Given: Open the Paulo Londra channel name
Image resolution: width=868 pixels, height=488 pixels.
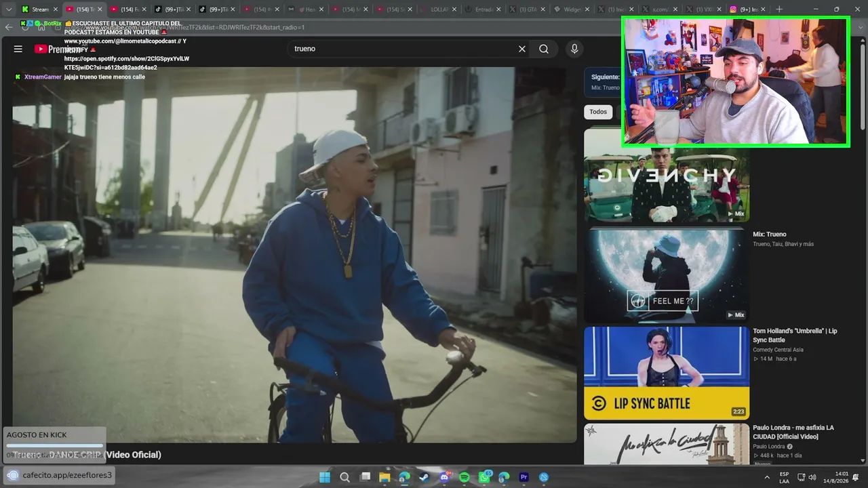Looking at the screenshot, I should coord(768,447).
